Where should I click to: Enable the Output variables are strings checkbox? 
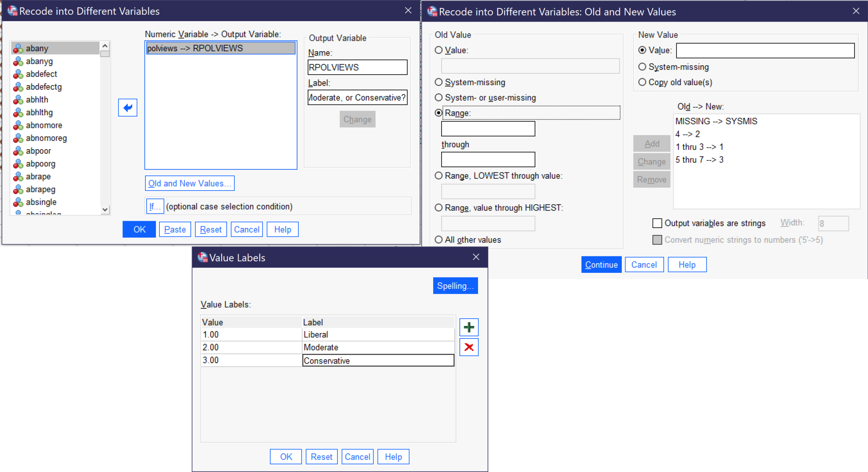click(x=657, y=223)
